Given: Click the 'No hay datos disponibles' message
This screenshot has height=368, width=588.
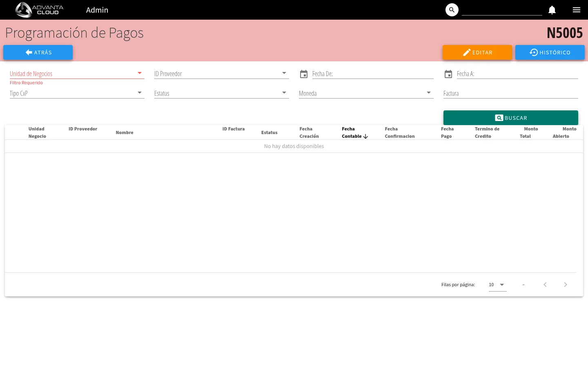Looking at the screenshot, I should pos(294,146).
